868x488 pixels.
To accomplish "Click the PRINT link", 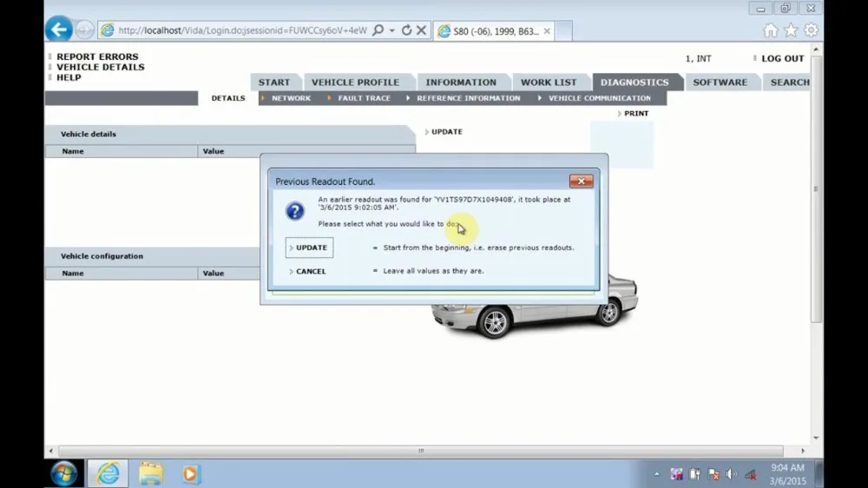I will pyautogui.click(x=636, y=114).
